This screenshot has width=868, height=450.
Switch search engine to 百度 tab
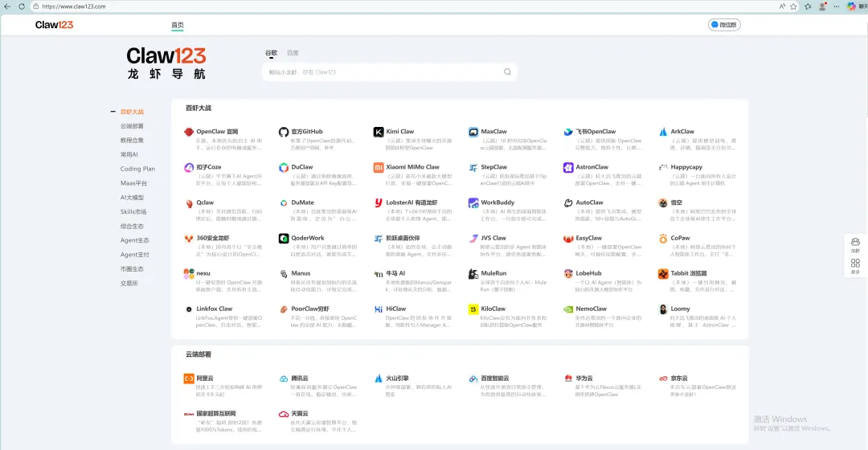click(293, 52)
